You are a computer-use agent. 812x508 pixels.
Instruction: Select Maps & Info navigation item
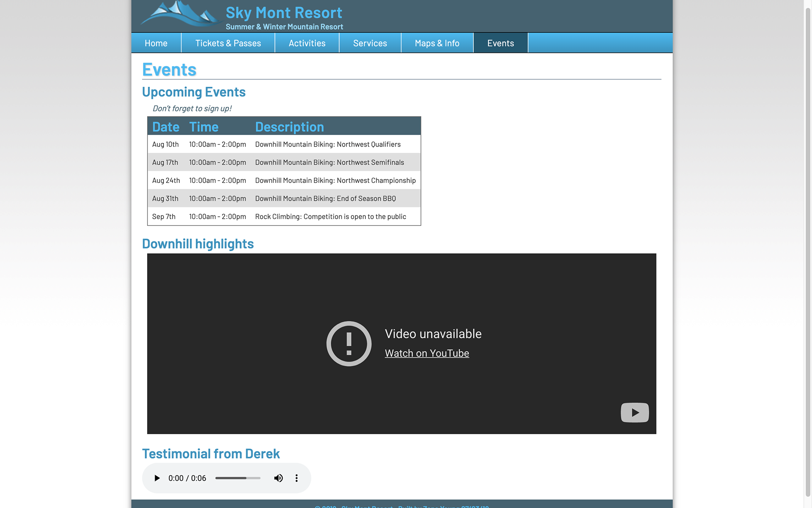437,43
